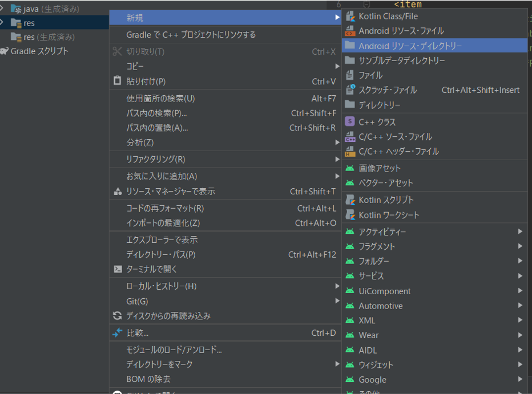Open the ウィジェット submenu entry
532x394 pixels.
tap(434, 365)
